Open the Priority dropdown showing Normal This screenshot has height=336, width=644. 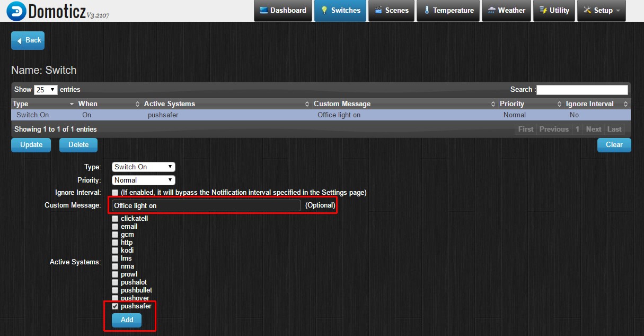click(x=144, y=180)
